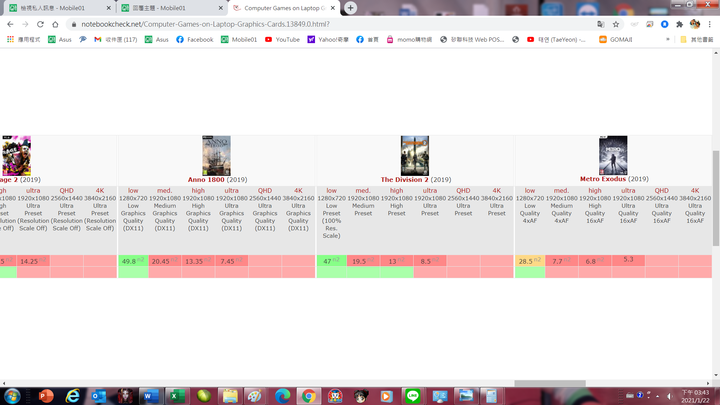The image size is (720, 405).
Task: Open the Anno 1800 game link
Action: [x=206, y=180]
